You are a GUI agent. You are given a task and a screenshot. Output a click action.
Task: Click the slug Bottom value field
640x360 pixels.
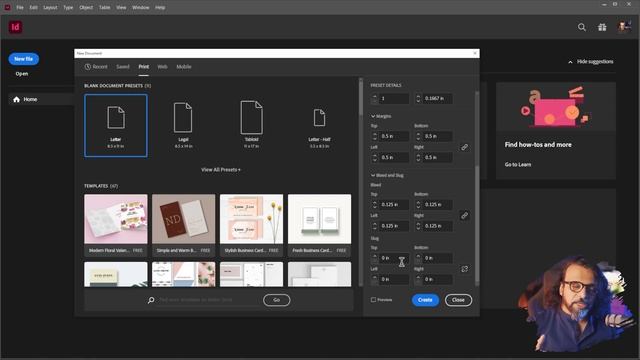(437, 258)
